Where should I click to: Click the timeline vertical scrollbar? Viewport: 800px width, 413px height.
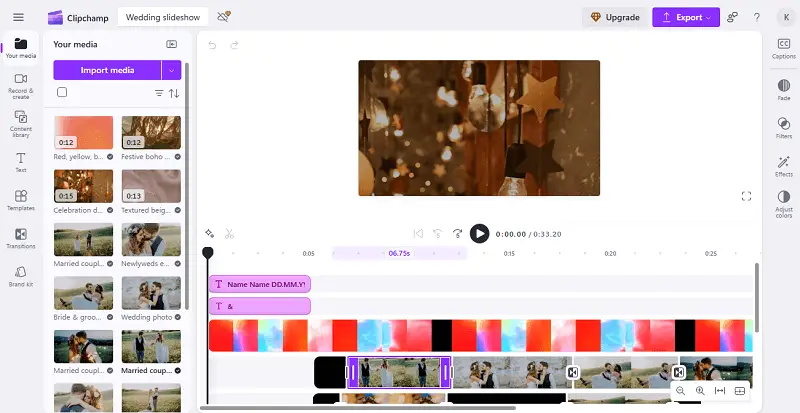[x=757, y=298]
